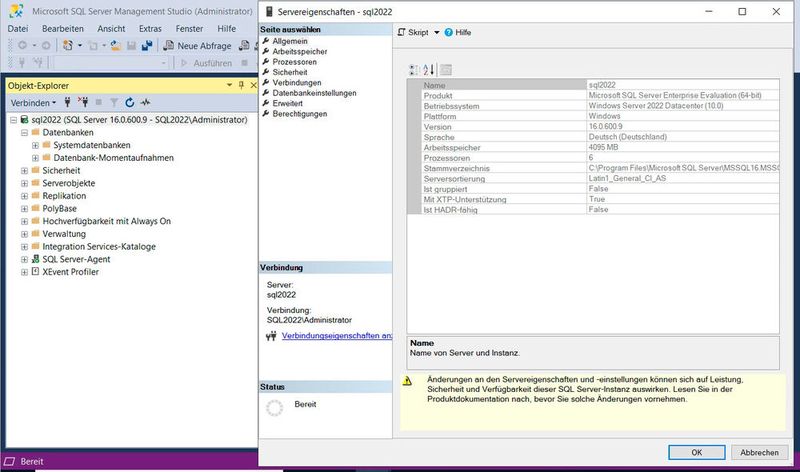
Task: Click the change connection icon in SQL editor toolbar
Action: pyautogui.click(x=38, y=63)
